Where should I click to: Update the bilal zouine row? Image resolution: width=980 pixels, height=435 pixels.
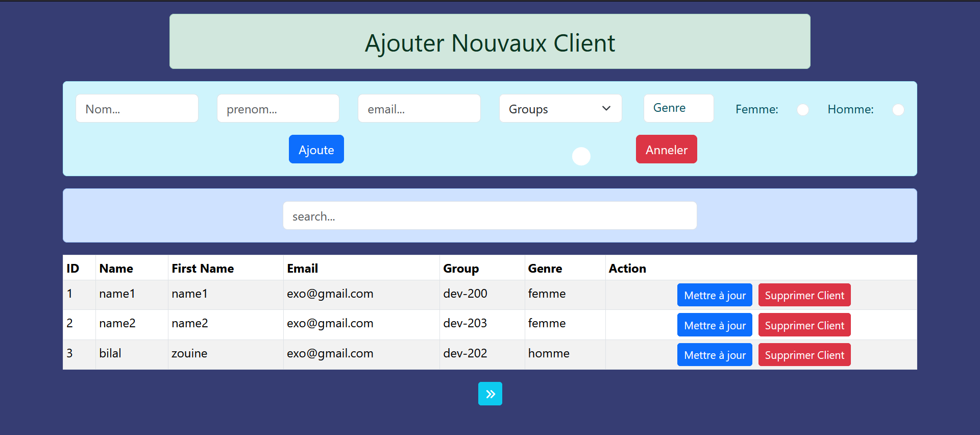pyautogui.click(x=714, y=355)
